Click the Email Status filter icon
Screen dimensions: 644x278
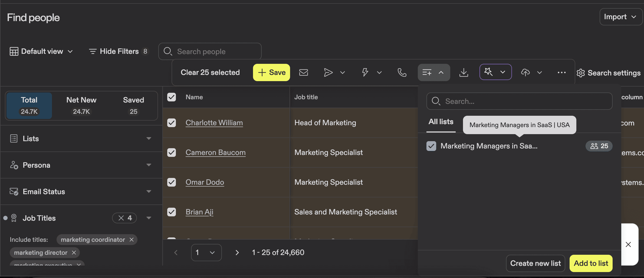14,191
